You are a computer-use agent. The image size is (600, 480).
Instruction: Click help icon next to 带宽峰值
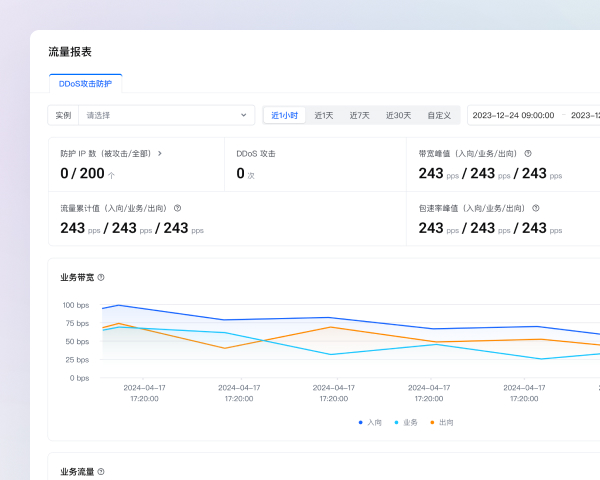pos(528,154)
